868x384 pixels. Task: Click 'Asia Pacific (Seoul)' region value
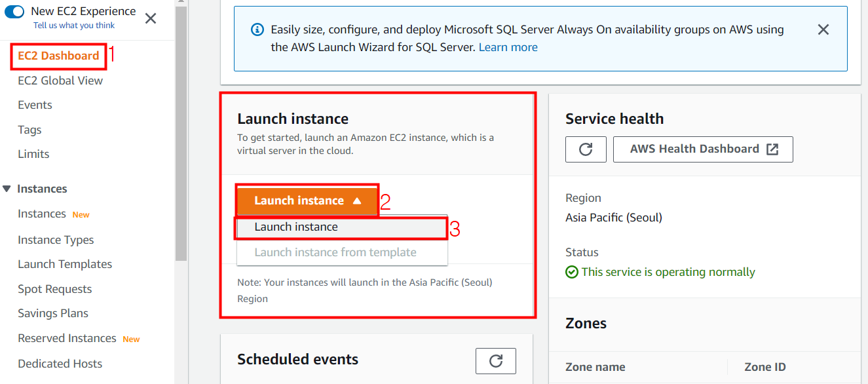(614, 218)
